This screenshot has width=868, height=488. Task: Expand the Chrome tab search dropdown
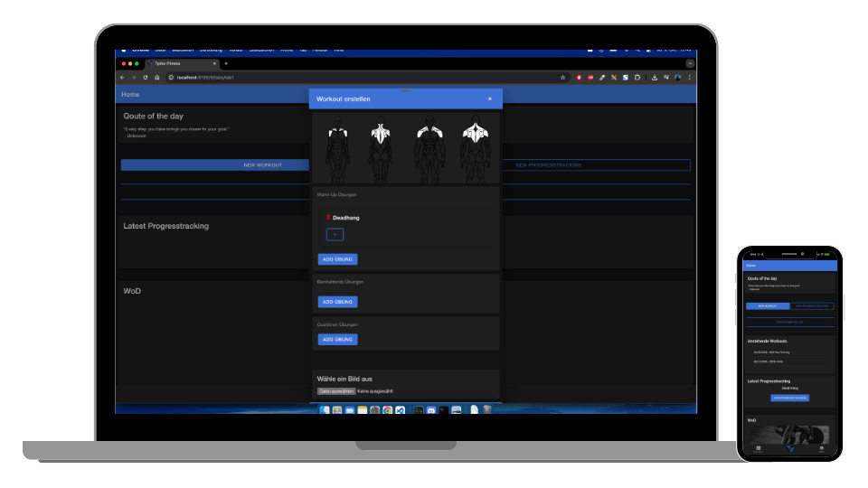[x=690, y=63]
